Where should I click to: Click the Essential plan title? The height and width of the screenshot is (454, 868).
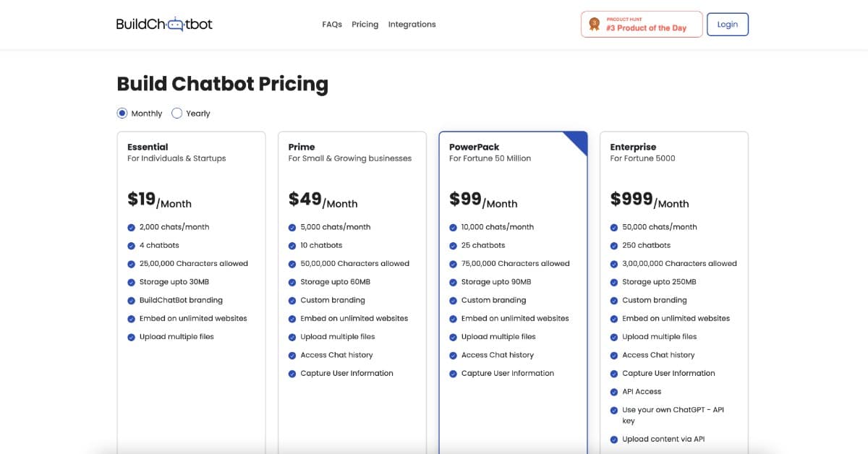click(x=148, y=147)
